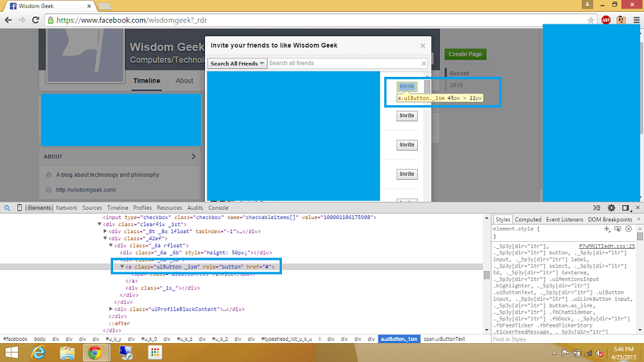Viewport: 644px width, 362px height.
Task: Select the Computed styles tab
Action: [x=529, y=220]
